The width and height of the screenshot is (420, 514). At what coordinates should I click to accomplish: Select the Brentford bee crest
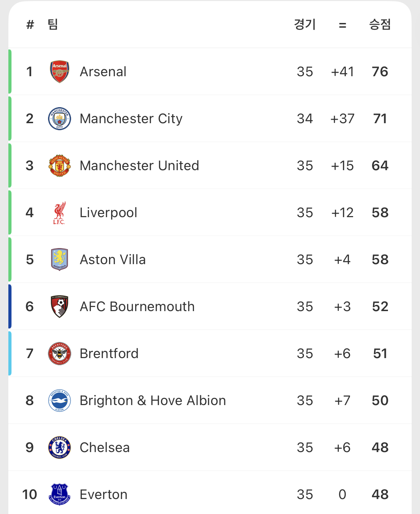[60, 354]
